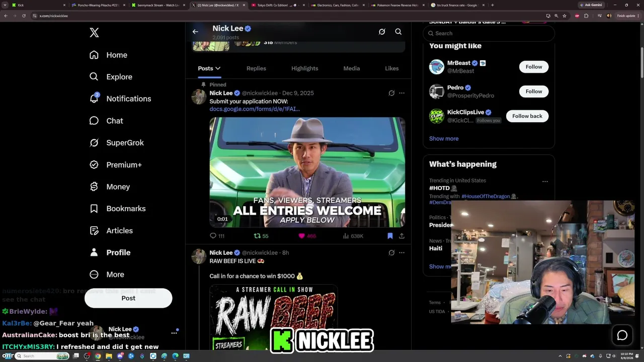Open the #HouseOfTheDragon hashtag link
Viewport: 644px width, 362px height.
pos(486,197)
